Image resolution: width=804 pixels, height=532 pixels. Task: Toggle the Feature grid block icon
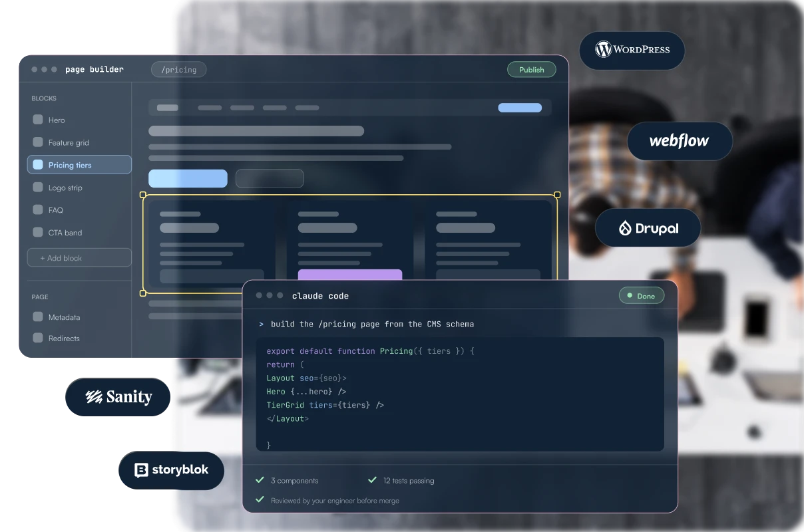coord(38,142)
